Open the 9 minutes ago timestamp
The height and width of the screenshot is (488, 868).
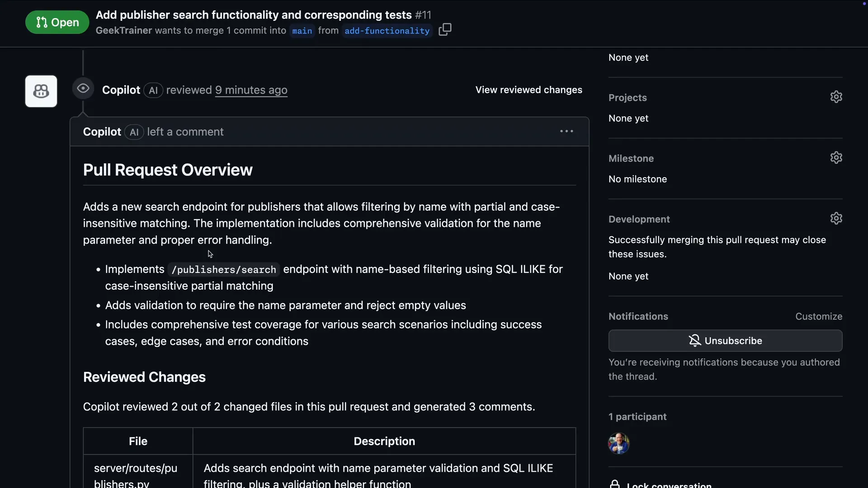click(x=251, y=90)
